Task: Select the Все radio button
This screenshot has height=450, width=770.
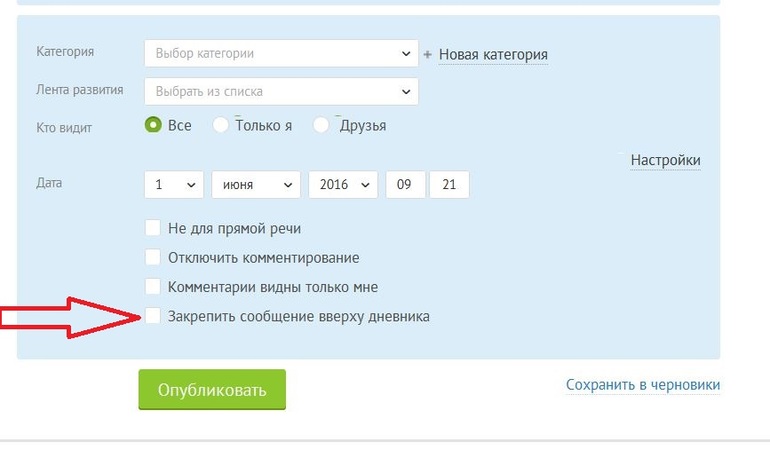Action: tap(153, 125)
